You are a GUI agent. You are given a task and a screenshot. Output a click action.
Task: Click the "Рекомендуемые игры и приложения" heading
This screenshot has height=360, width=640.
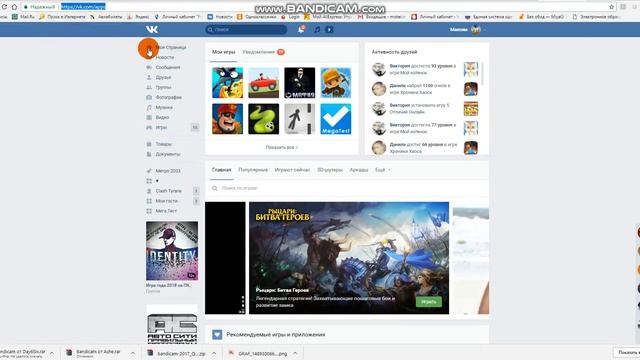click(x=276, y=335)
